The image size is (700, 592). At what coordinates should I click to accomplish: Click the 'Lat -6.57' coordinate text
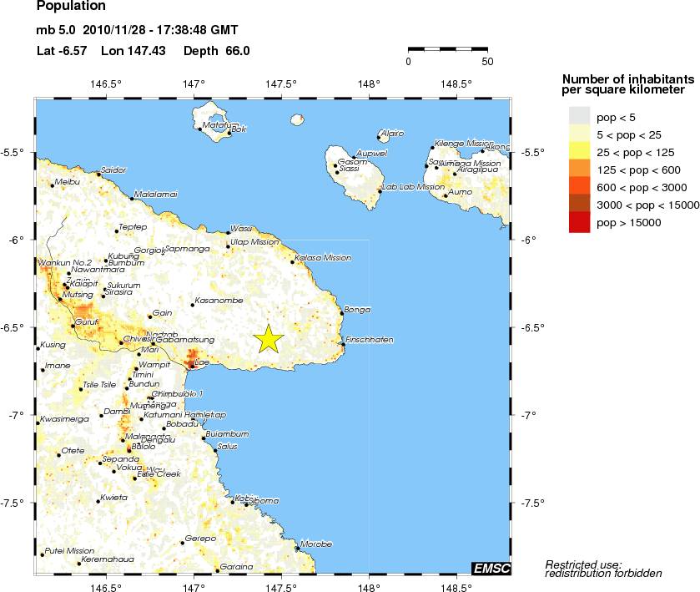click(62, 51)
